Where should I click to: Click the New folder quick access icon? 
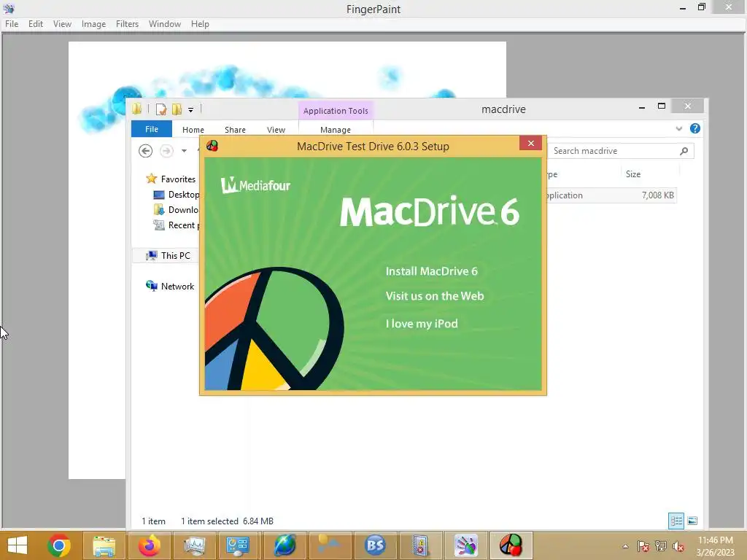coord(177,109)
